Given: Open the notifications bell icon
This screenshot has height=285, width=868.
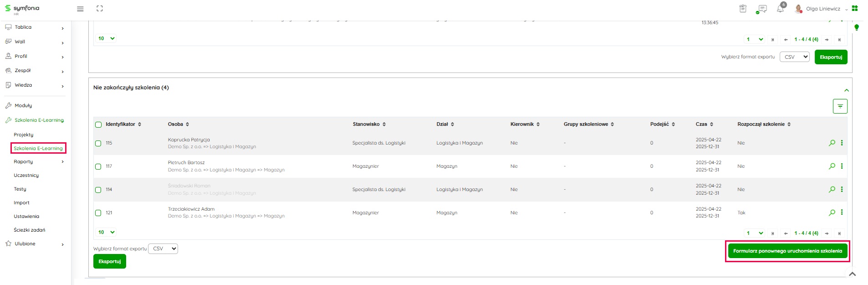Looking at the screenshot, I should tap(780, 9).
